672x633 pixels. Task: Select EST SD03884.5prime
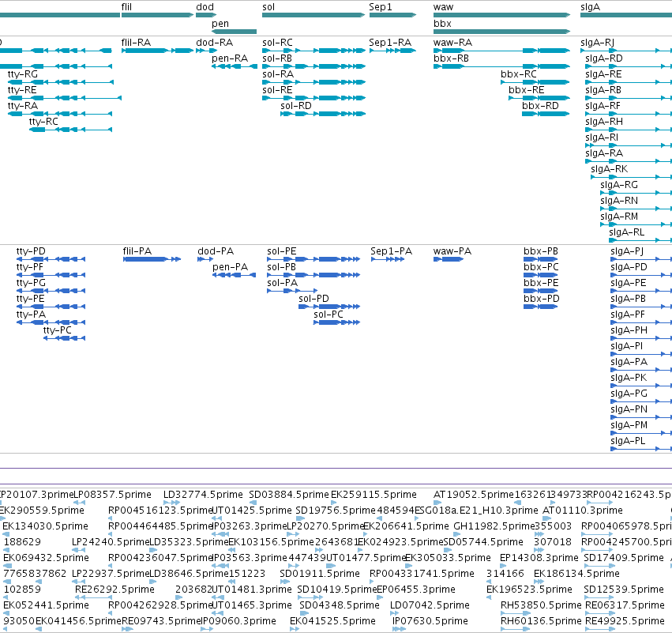[253, 503]
